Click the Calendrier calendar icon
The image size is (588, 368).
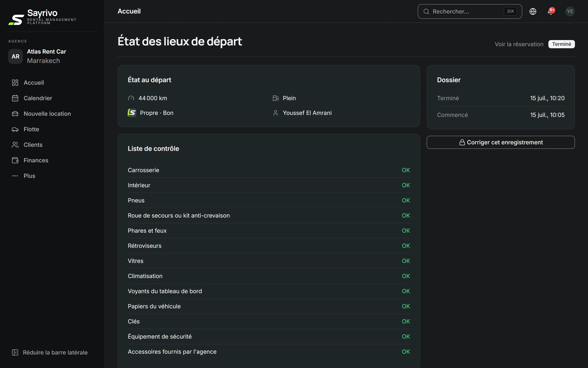(x=15, y=98)
